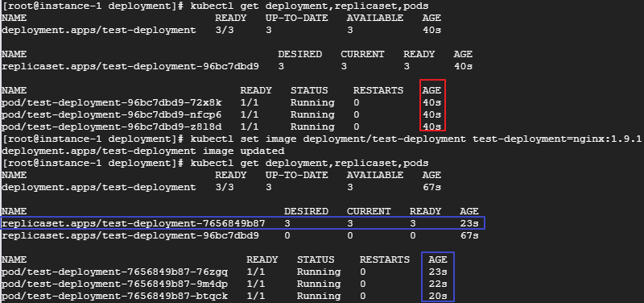Click the restarts count 0 of pod nfcp6
This screenshot has width=644, height=303.
pos(356,114)
